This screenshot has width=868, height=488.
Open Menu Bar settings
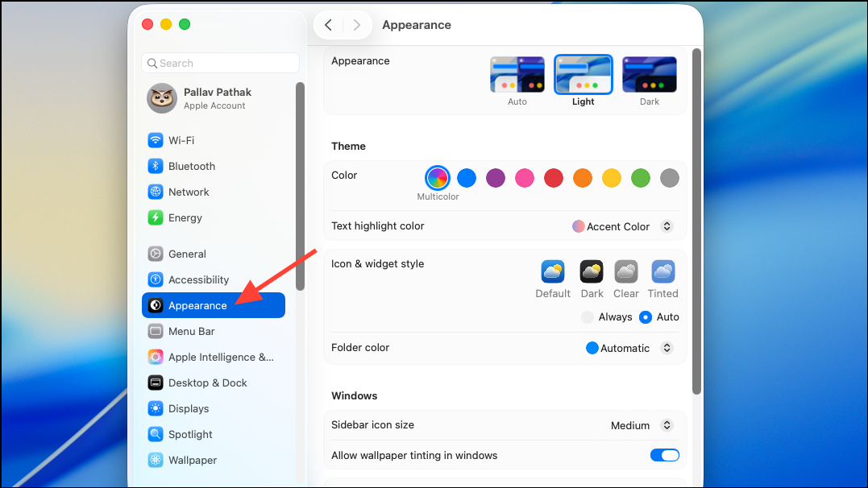213,332
